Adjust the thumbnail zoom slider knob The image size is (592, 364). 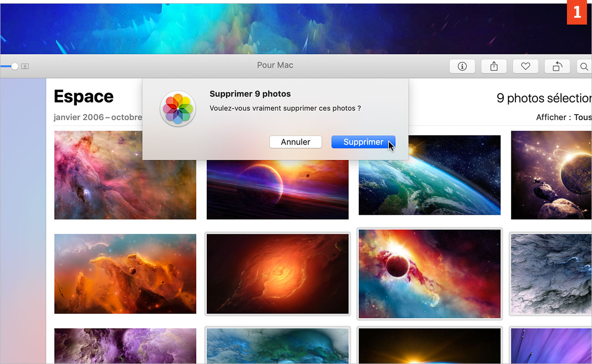15,66
